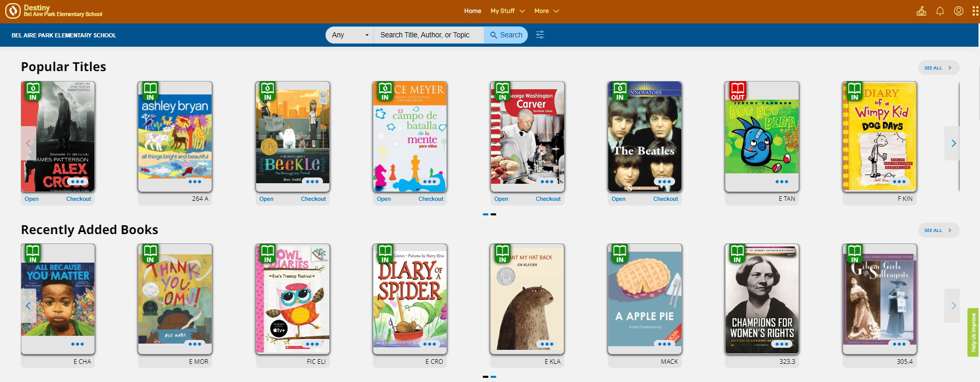This screenshot has width=980, height=382.
Task: Open the three-dot menu on Boo Hoo Bird
Action: tap(782, 182)
